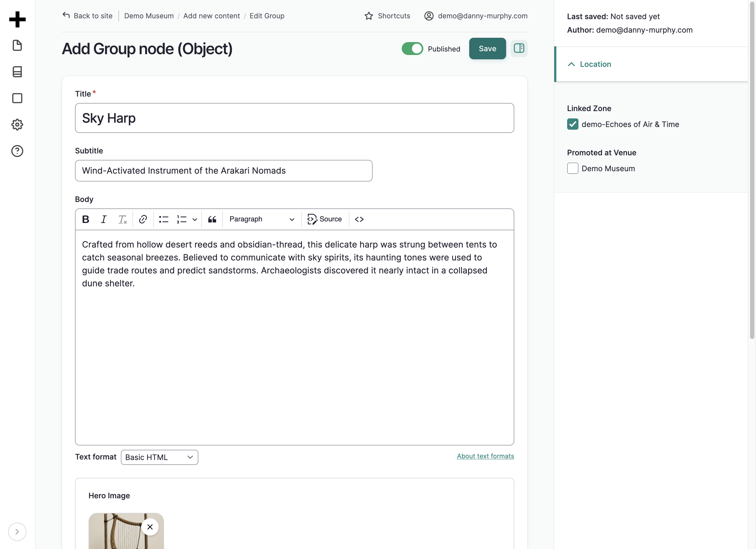
Task: Click the plus logo icon in sidebar
Action: (x=17, y=19)
